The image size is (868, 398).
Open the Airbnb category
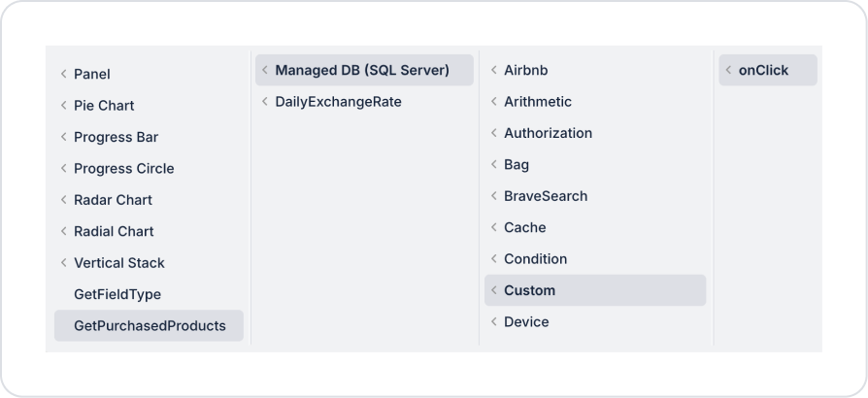[526, 70]
